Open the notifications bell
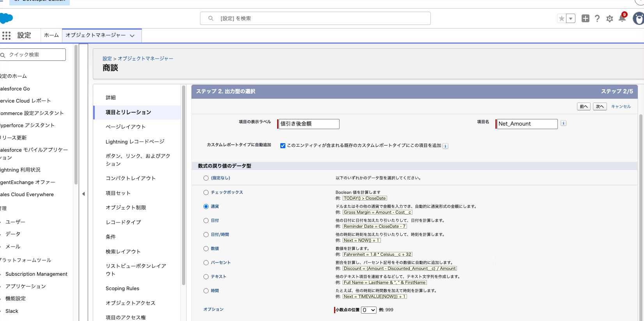This screenshot has height=321, width=644. pos(622,18)
